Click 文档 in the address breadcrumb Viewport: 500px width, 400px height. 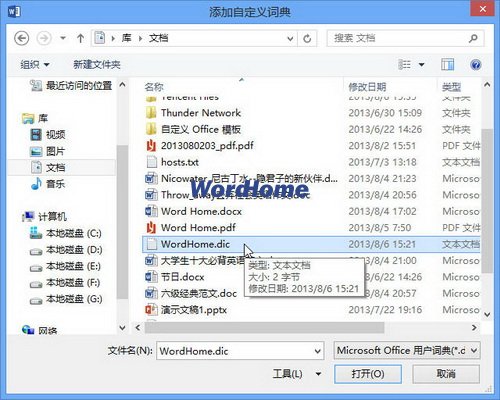click(158, 38)
